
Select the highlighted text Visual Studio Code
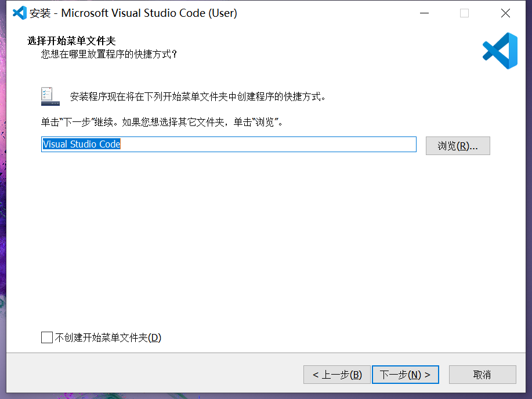pyautogui.click(x=81, y=144)
